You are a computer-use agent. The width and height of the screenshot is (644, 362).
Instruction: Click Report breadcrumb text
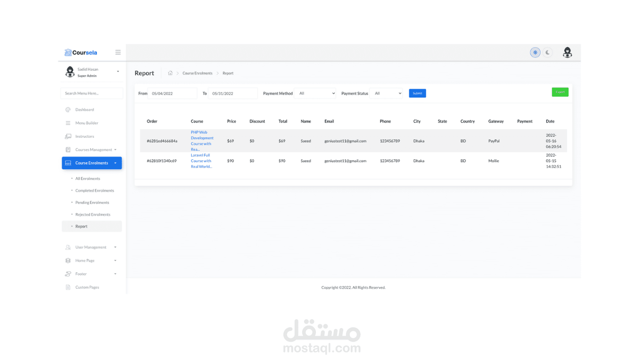click(228, 73)
